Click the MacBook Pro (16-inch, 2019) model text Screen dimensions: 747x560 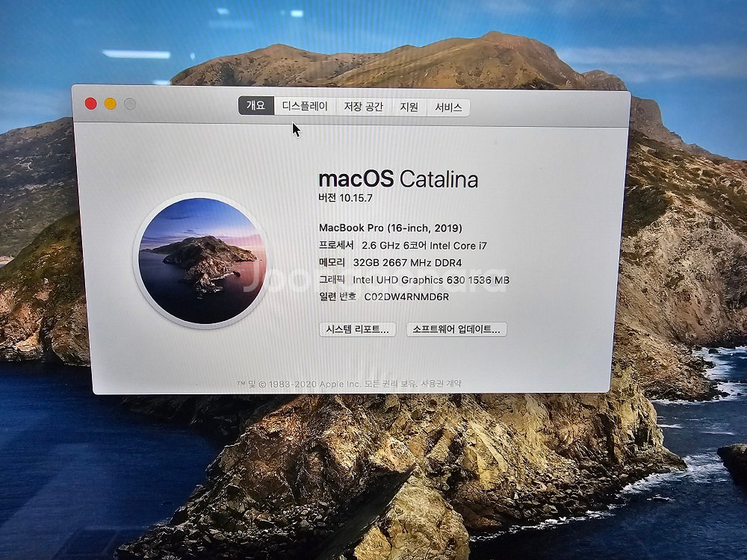[390, 228]
